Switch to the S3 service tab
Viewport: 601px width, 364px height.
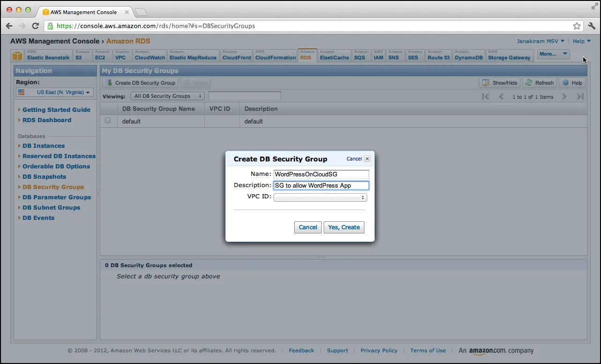[x=82, y=55]
